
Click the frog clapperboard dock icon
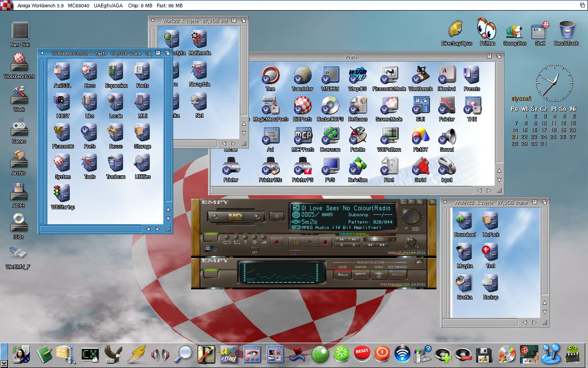tap(571, 353)
